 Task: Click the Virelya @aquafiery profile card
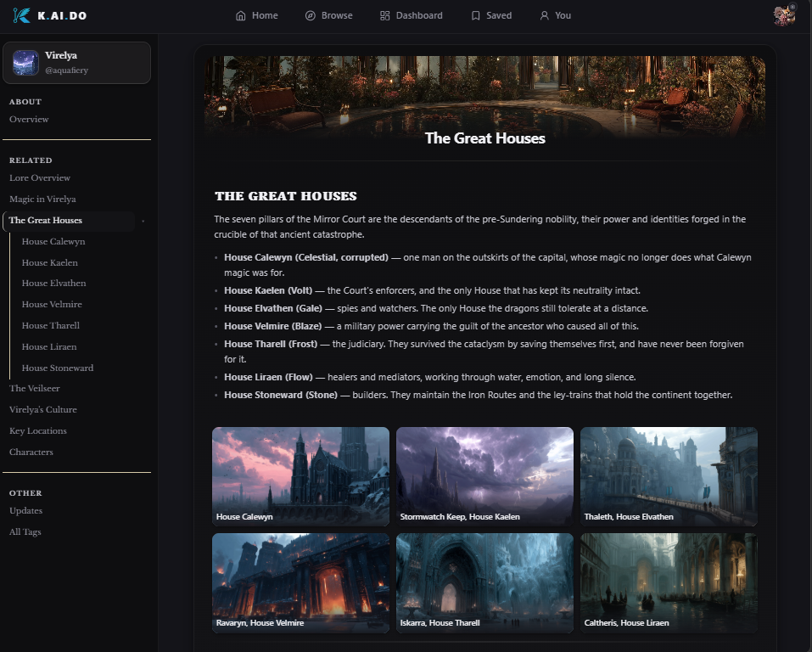(x=76, y=63)
